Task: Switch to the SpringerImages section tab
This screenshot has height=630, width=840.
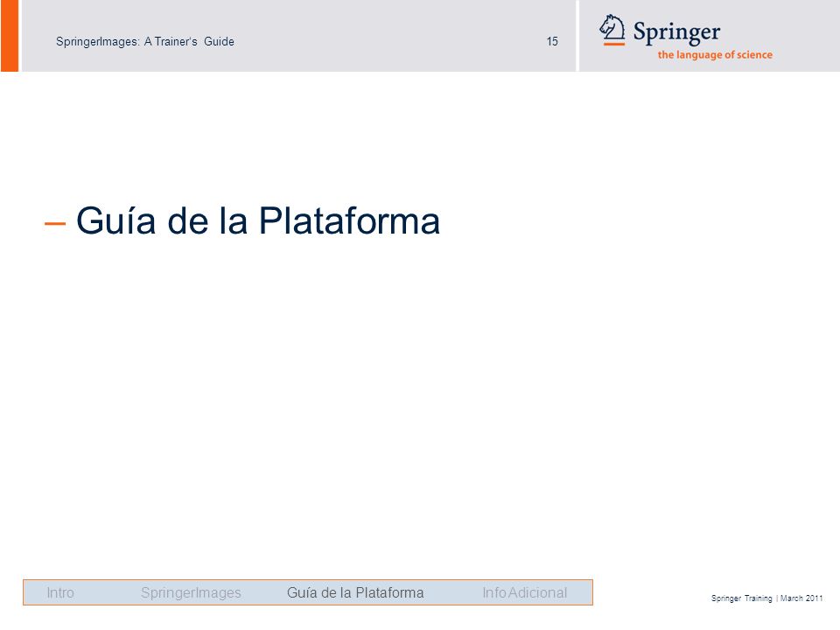Action: tap(191, 593)
